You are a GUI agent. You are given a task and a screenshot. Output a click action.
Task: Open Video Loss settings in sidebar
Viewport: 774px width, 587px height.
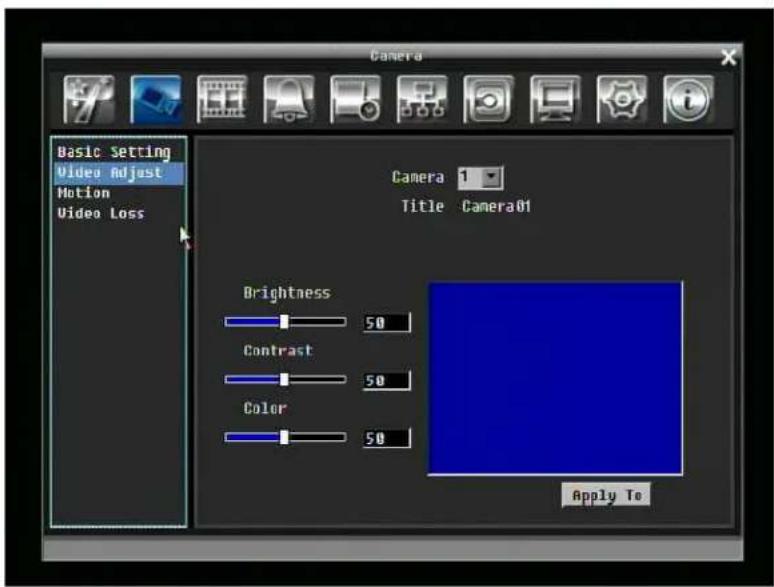(x=101, y=213)
